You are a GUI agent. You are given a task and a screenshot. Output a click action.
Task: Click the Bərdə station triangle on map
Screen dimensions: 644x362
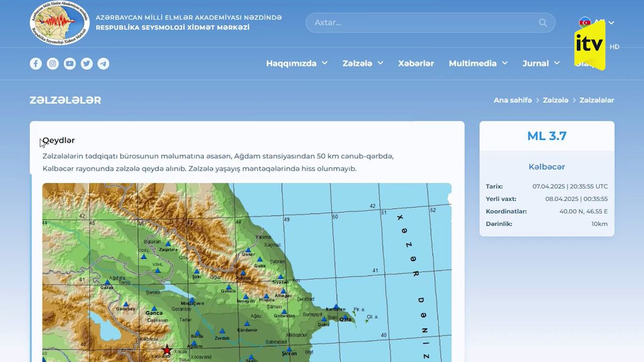tap(197, 333)
